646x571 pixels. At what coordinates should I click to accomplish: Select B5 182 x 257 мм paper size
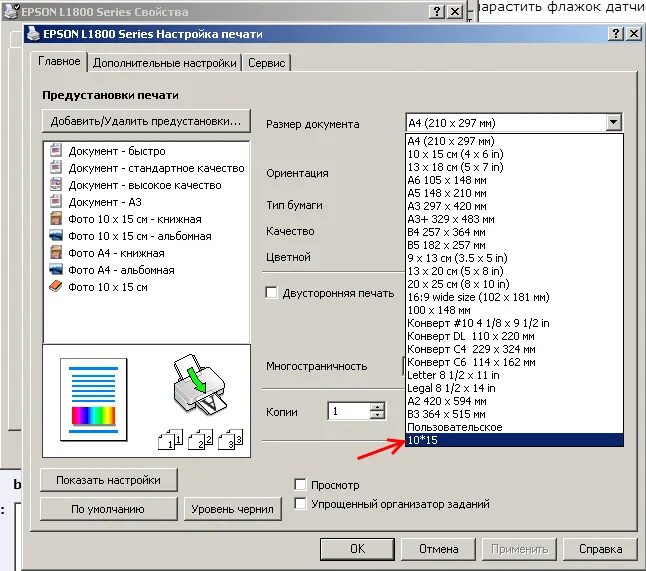(x=514, y=245)
